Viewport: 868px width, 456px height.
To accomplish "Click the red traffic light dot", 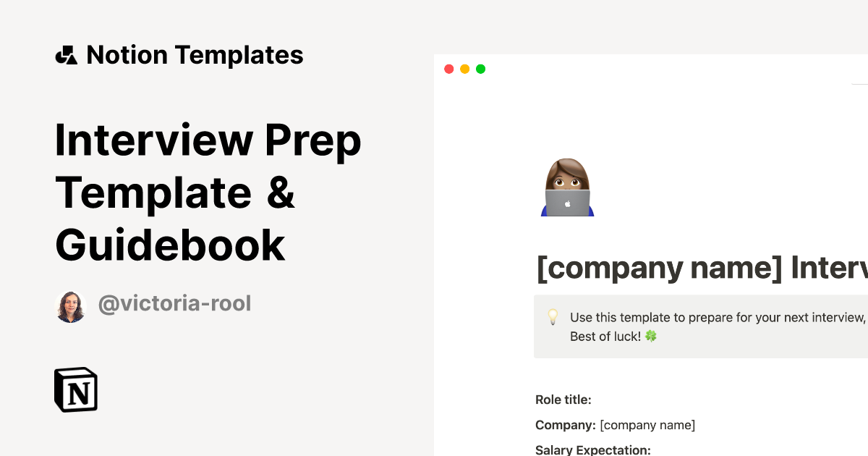I will click(x=449, y=69).
